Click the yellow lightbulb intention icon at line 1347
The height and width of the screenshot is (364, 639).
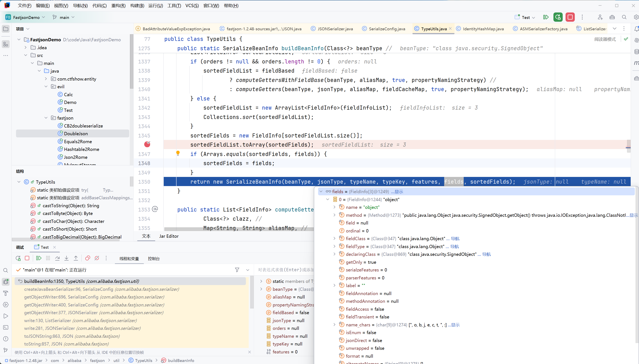point(178,153)
